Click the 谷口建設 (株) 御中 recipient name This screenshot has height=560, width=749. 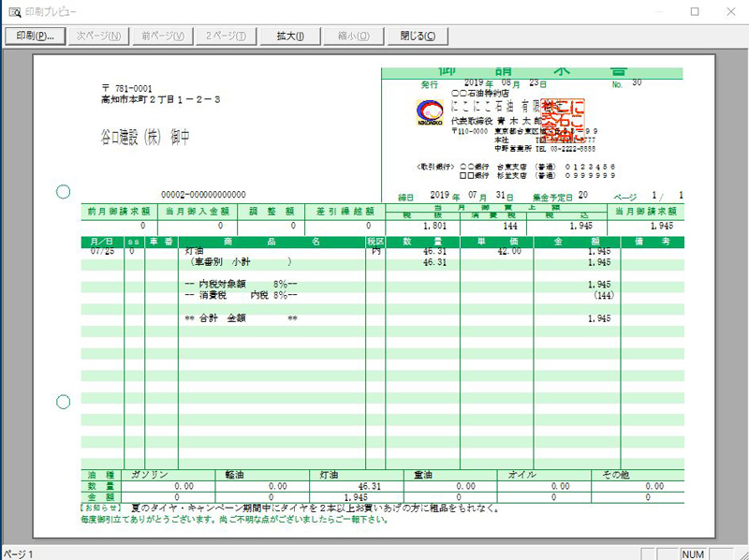145,137
